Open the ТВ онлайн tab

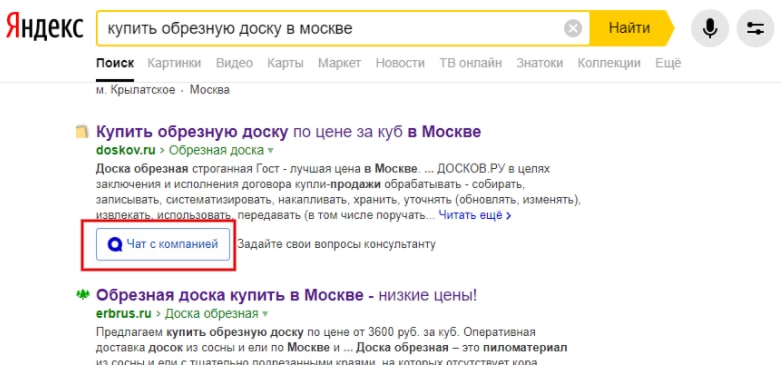tap(470, 63)
